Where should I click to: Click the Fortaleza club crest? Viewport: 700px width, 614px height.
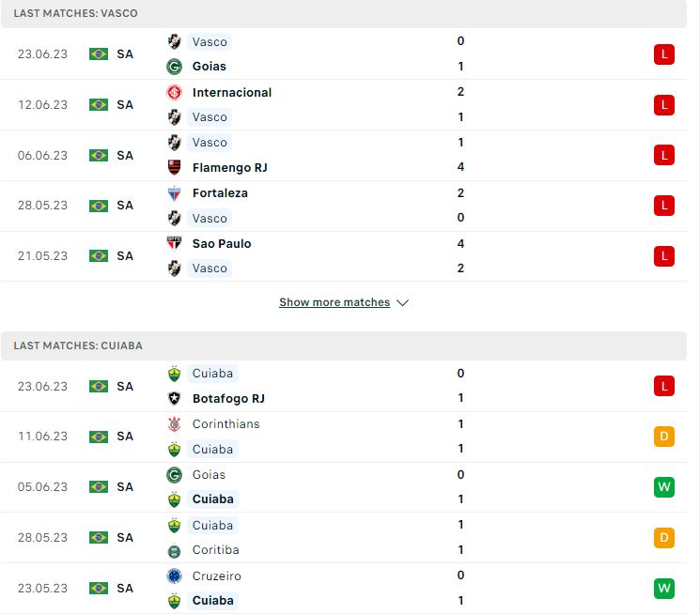[x=174, y=193]
